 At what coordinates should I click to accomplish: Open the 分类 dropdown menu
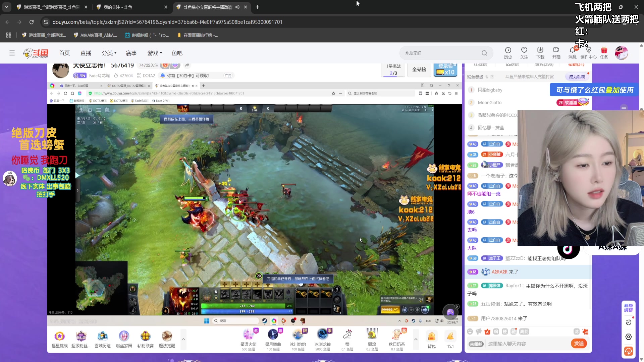pos(109,53)
